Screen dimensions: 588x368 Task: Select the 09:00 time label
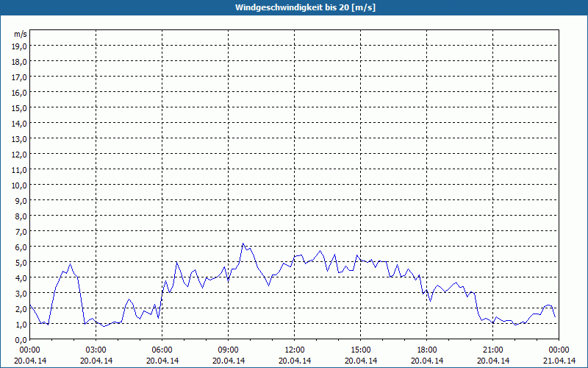[229, 350]
